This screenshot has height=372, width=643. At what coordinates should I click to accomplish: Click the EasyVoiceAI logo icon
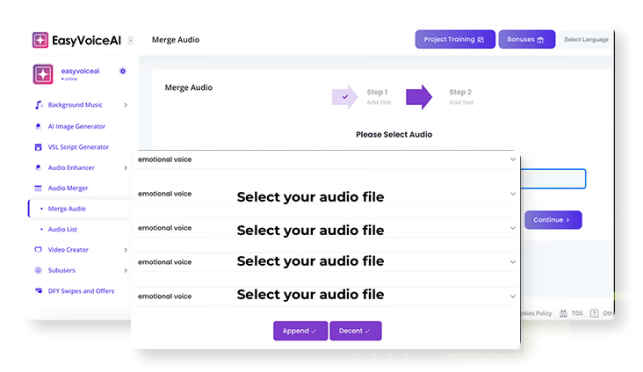pyautogui.click(x=40, y=40)
